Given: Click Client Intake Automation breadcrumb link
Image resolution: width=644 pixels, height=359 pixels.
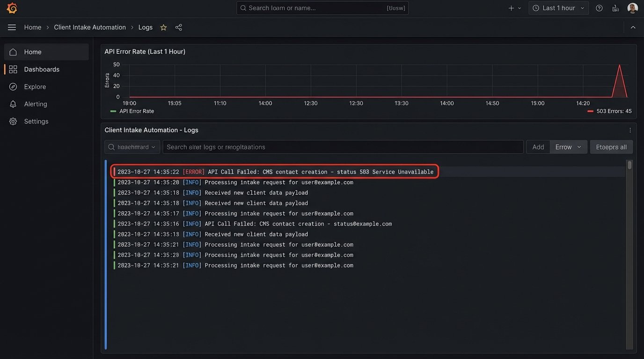Looking at the screenshot, I should (x=90, y=28).
